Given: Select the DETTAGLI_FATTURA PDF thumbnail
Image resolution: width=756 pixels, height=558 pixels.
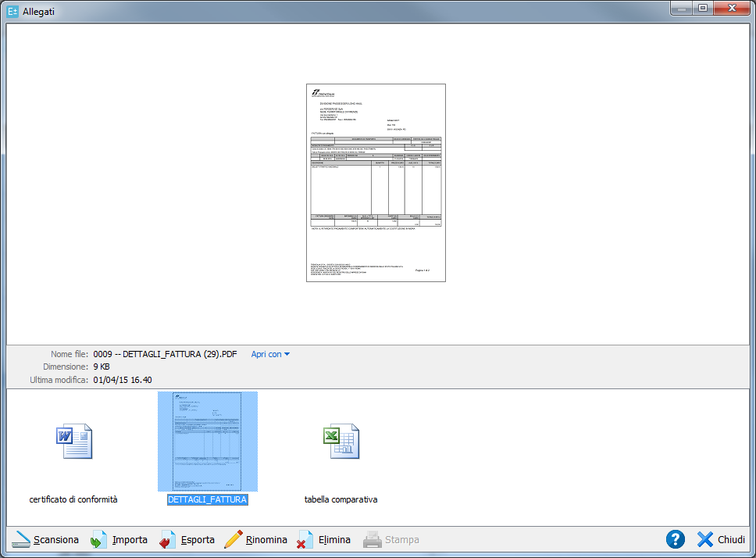Looking at the screenshot, I should coord(207,441).
